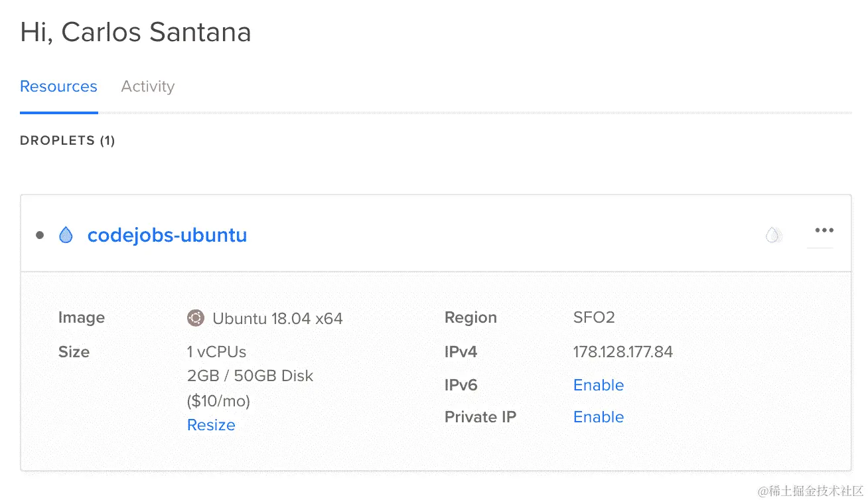Open the codejobs-ubuntu droplet link
This screenshot has height=502, width=868.
click(167, 235)
